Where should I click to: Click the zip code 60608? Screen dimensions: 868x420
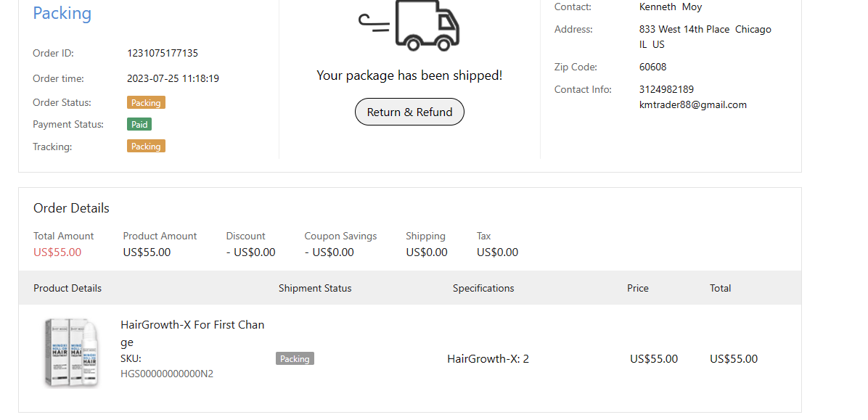(652, 67)
